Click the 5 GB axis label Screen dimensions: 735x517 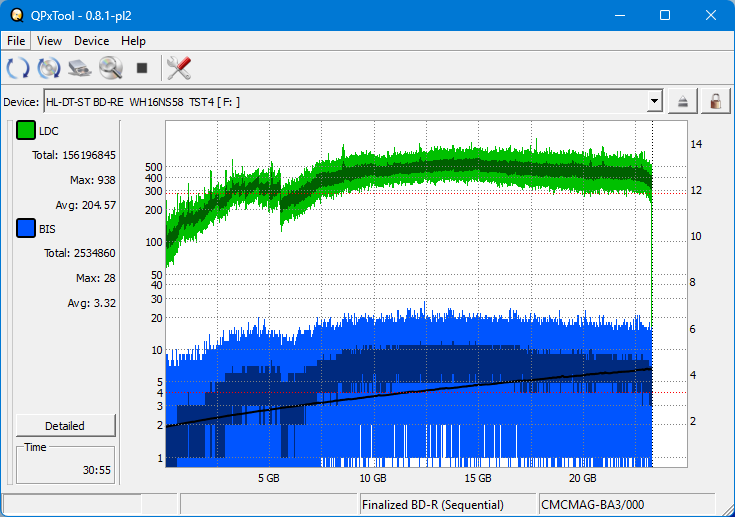click(x=269, y=478)
